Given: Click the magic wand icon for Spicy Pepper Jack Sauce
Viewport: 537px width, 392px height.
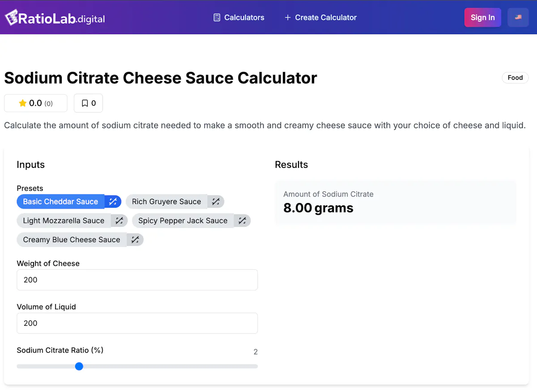Looking at the screenshot, I should [242, 221].
